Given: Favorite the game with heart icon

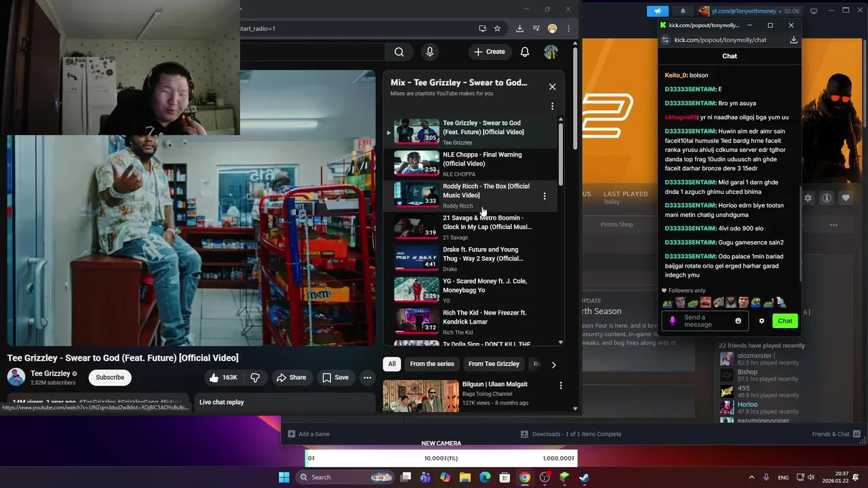Looking at the screenshot, I should (846, 198).
